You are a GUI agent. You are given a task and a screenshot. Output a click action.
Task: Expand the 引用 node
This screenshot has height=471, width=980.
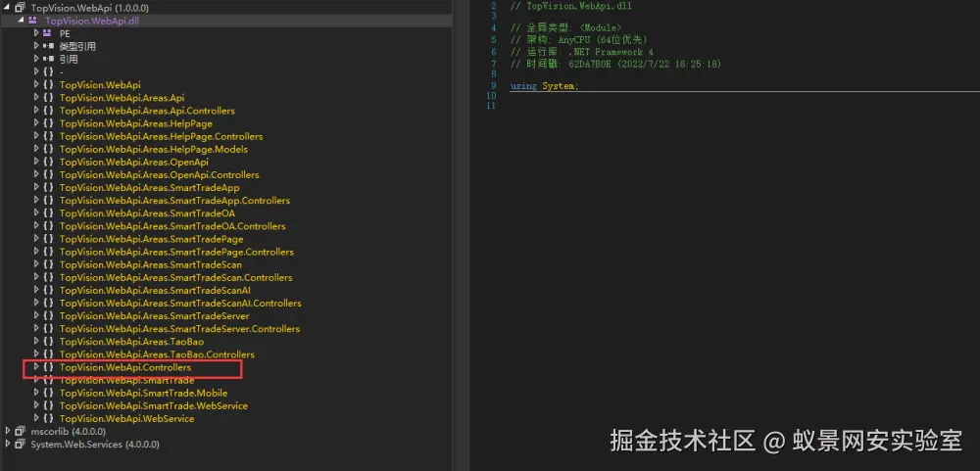[x=36, y=59]
